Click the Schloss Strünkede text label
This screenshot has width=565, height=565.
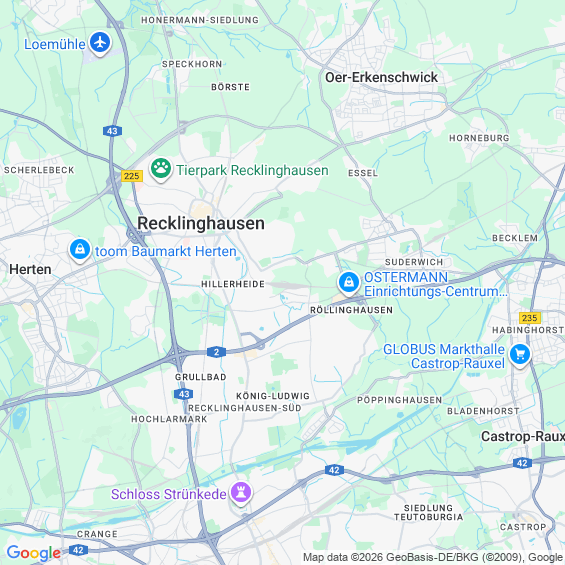(169, 494)
